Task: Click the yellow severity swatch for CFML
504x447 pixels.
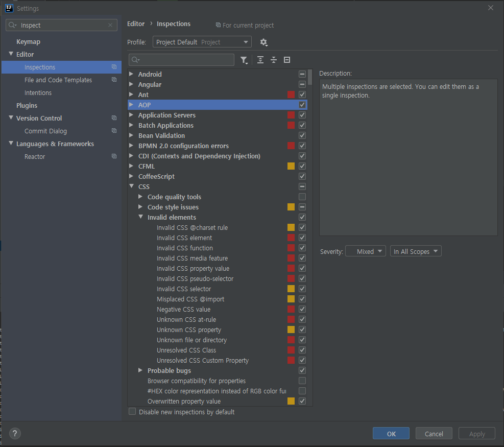Action: coord(291,166)
